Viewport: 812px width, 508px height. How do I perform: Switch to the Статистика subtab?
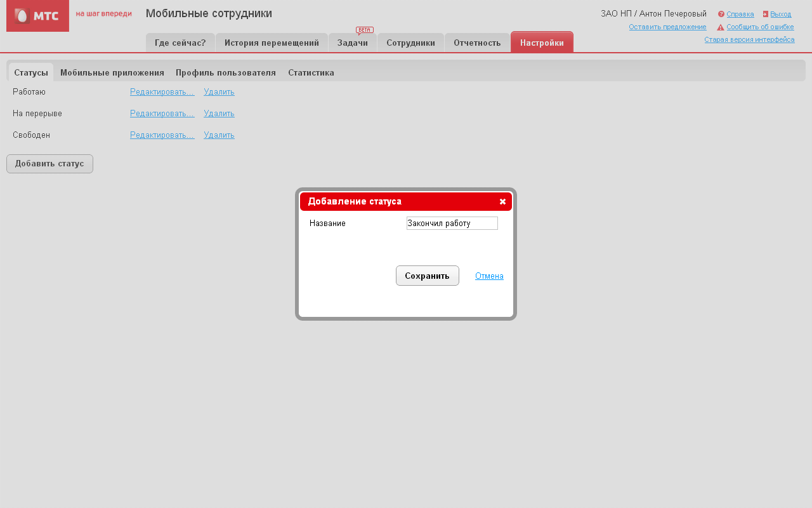pyautogui.click(x=311, y=72)
